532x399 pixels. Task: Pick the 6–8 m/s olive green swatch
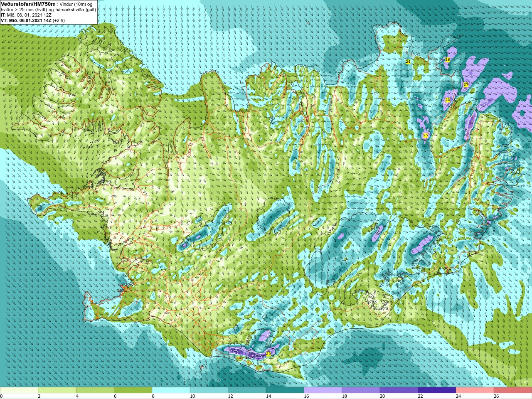[x=133, y=390]
